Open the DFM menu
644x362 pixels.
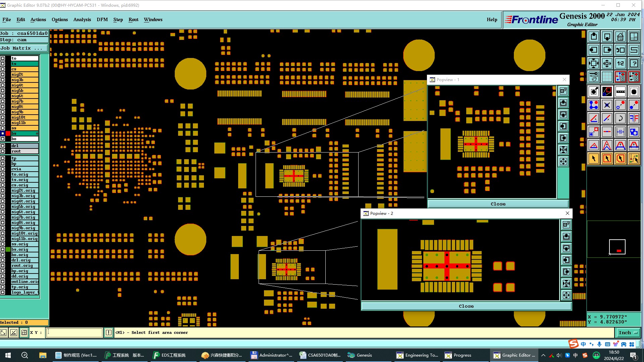[102, 19]
